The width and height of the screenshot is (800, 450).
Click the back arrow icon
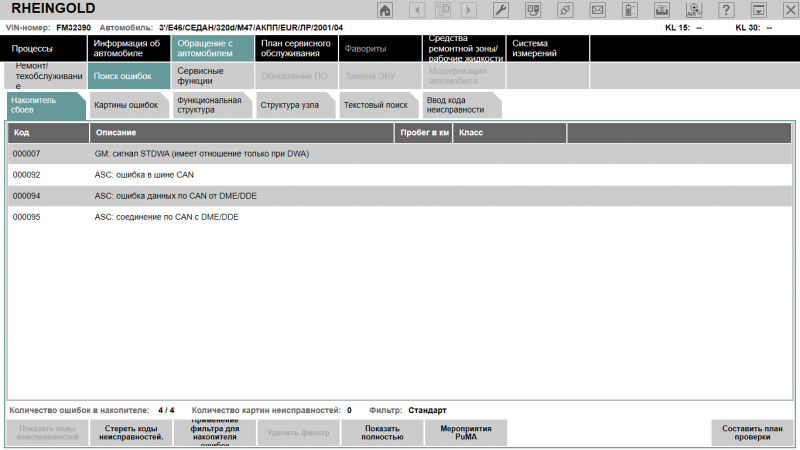417,10
